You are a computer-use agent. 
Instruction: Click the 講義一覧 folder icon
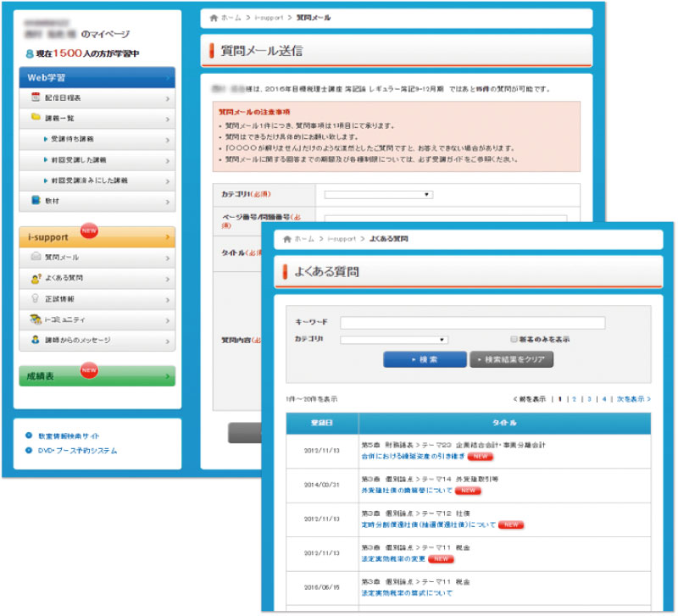pyautogui.click(x=36, y=118)
